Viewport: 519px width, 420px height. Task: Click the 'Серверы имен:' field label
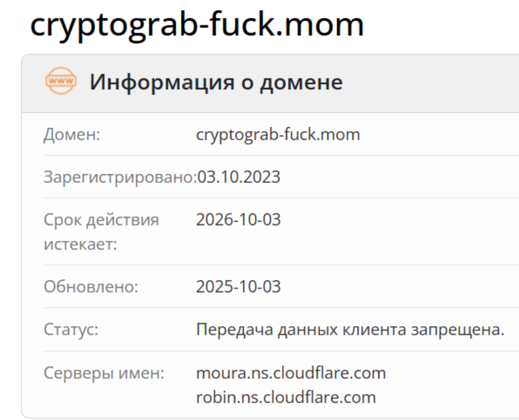coord(104,373)
